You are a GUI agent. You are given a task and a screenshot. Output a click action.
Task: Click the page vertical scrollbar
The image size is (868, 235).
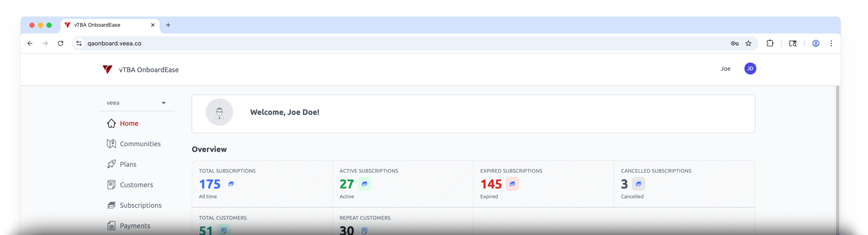(x=838, y=160)
